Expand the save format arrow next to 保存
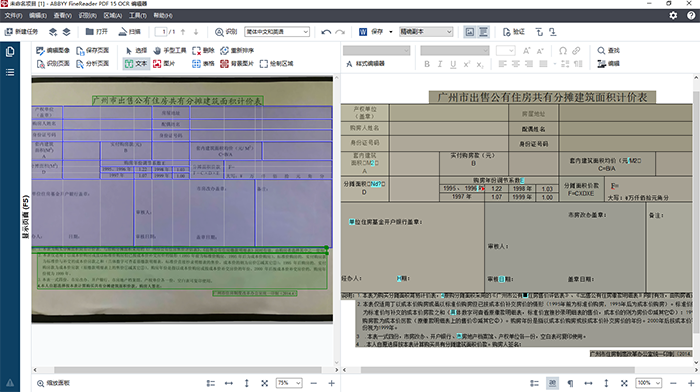This screenshot has height=392, width=700. coord(391,32)
